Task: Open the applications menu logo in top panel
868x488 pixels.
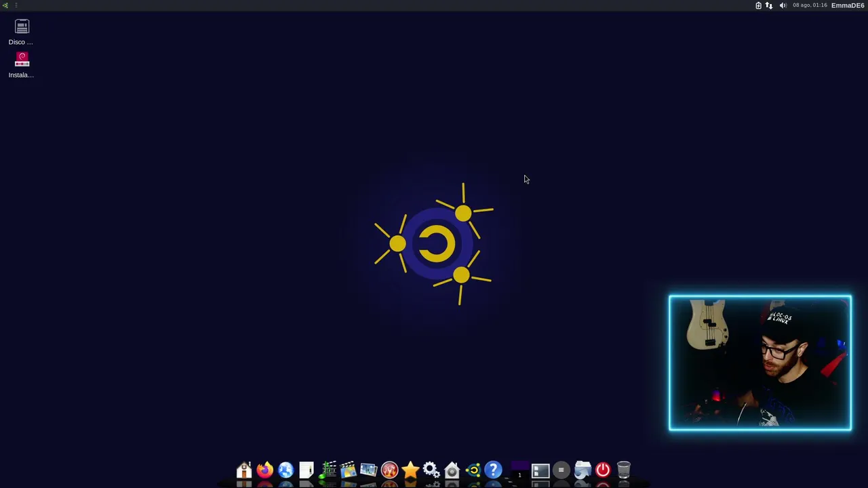Action: point(5,5)
